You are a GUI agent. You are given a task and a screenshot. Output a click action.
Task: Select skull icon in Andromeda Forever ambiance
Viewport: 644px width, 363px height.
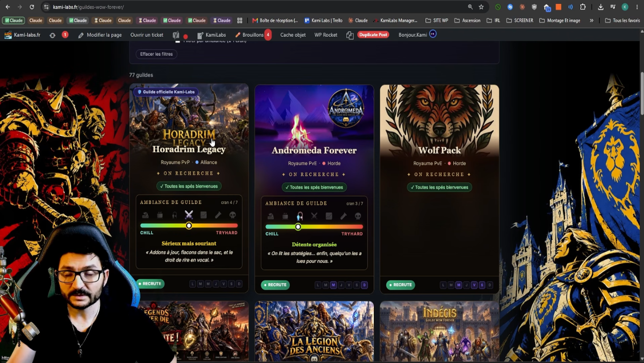click(358, 216)
